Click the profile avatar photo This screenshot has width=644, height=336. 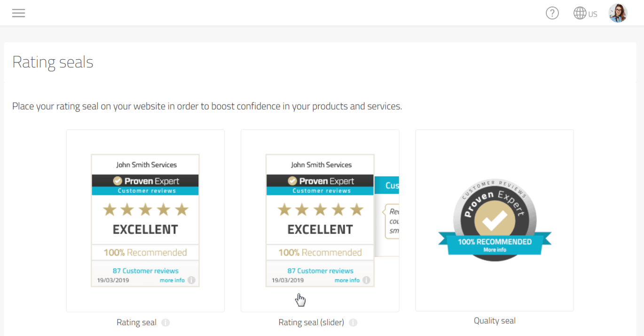coord(618,13)
